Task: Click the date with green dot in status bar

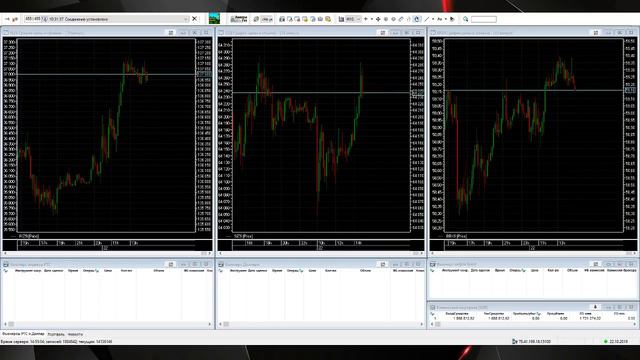Action: click(x=616, y=341)
